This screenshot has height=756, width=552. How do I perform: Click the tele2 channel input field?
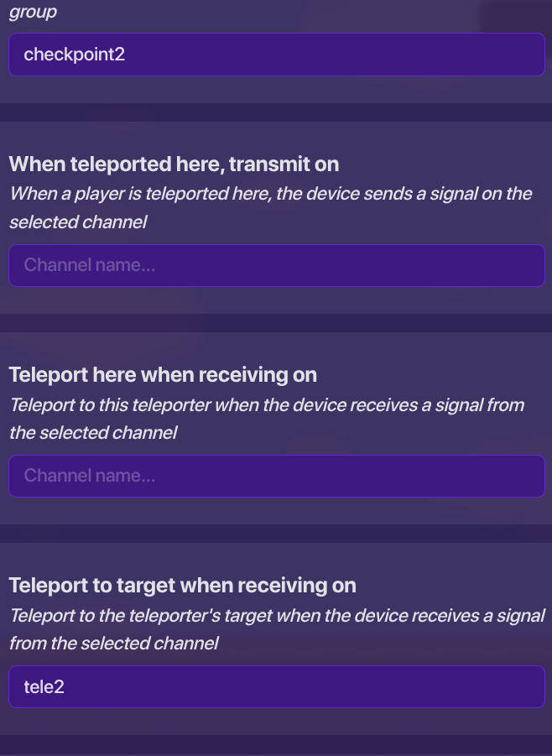pyautogui.click(x=276, y=686)
